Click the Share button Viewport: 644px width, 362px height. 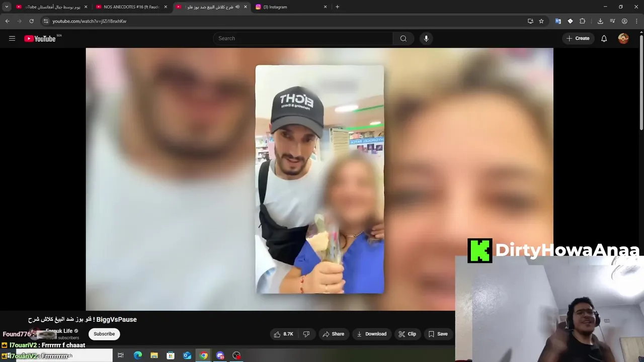tap(334, 334)
